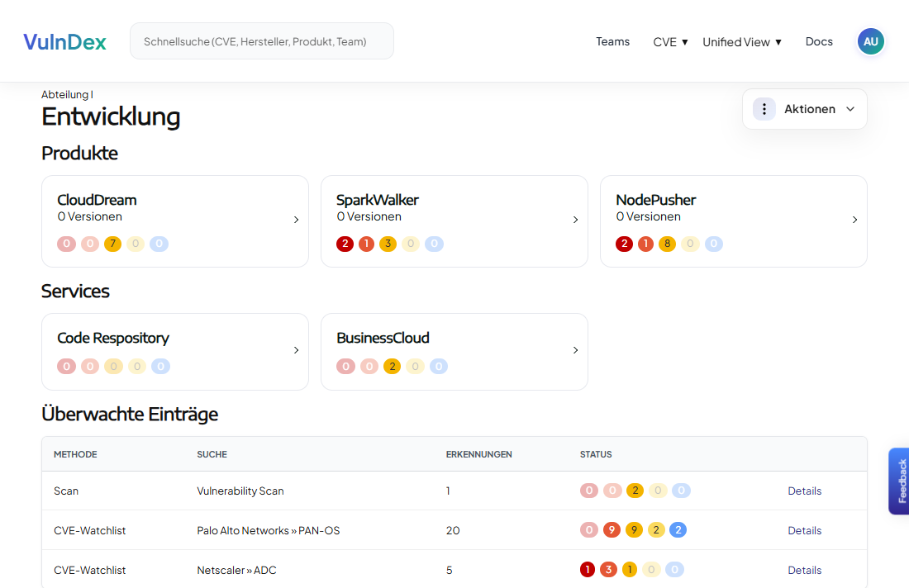Screen dimensions: 909x588
Task: Expand the CVE dropdown menu
Action: pos(670,42)
